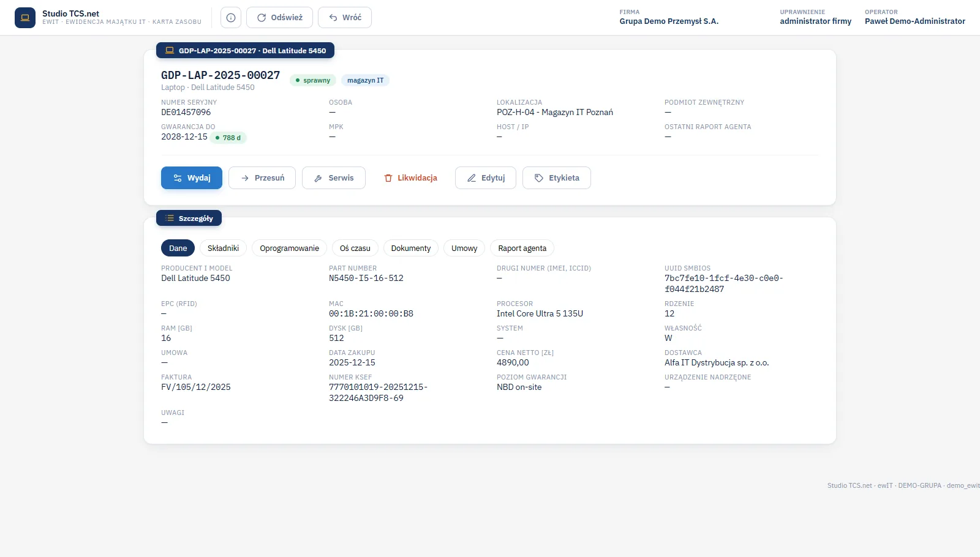Open the Dokumenty tab
Screen dimensions: 980x557
click(x=411, y=248)
